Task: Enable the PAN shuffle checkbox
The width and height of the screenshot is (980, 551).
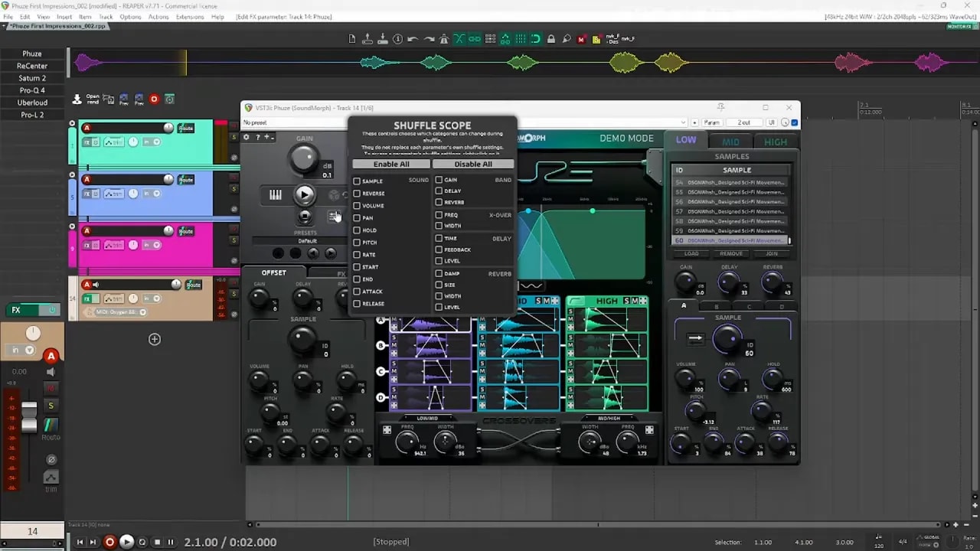Action: (357, 218)
